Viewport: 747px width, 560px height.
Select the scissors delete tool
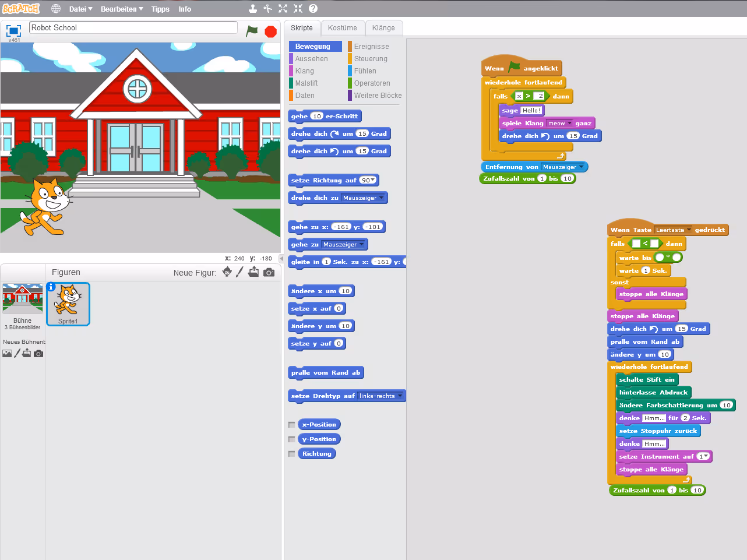(x=268, y=9)
